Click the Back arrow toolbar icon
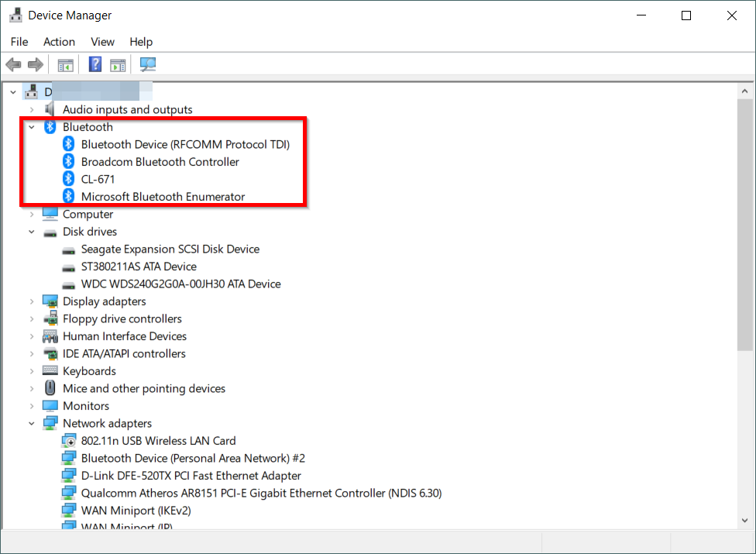756x554 pixels. coord(13,64)
